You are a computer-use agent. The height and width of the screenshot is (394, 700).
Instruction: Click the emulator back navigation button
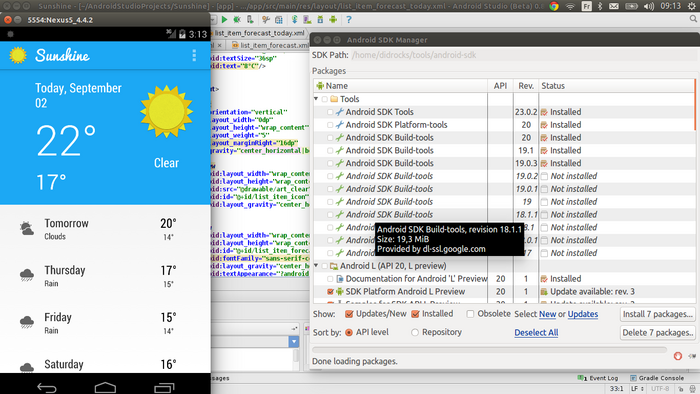click(47, 387)
